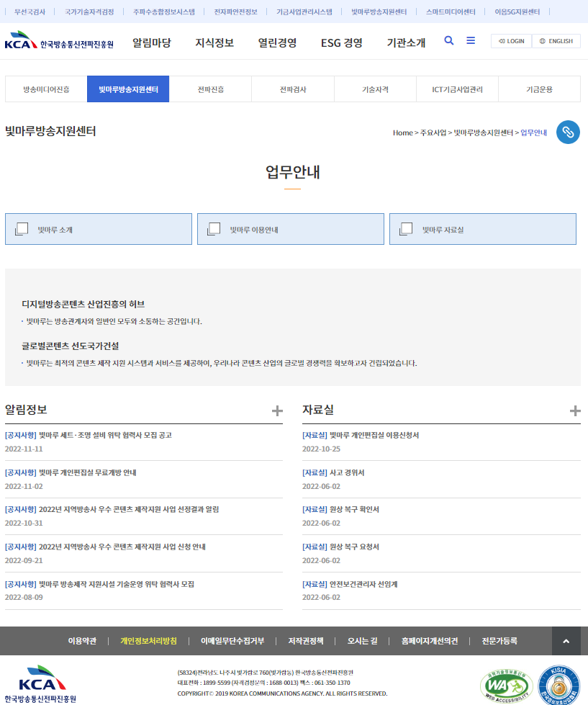588x705 pixels.
Task: Open notice 지역방송사 우수 콘텐츠 제작지원 사업 선정결과 알림
Action: click(129, 509)
